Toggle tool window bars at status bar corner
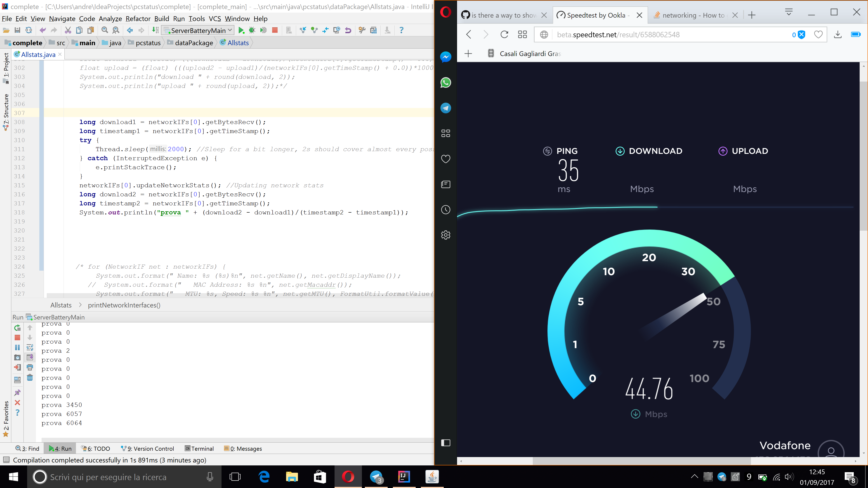The width and height of the screenshot is (868, 488). tap(6, 460)
